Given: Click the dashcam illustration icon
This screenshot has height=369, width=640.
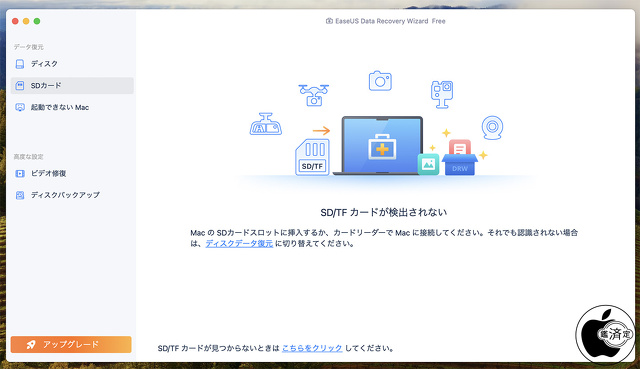Looking at the screenshot, I should click(266, 124).
